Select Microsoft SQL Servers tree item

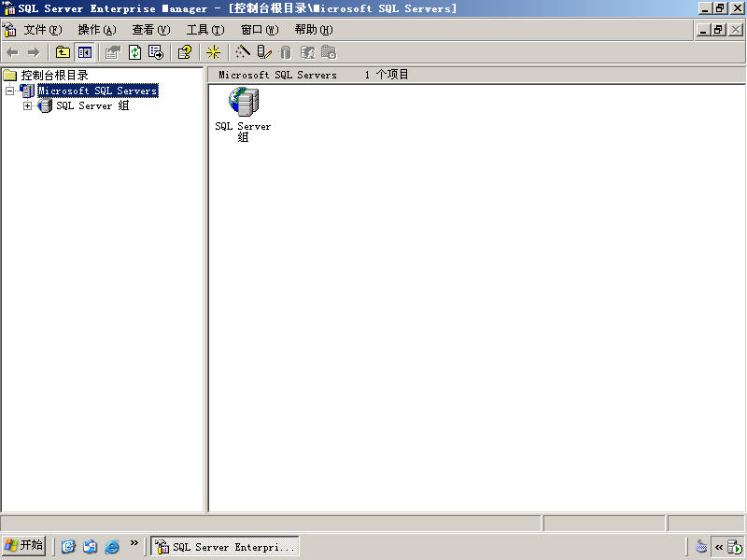click(98, 91)
